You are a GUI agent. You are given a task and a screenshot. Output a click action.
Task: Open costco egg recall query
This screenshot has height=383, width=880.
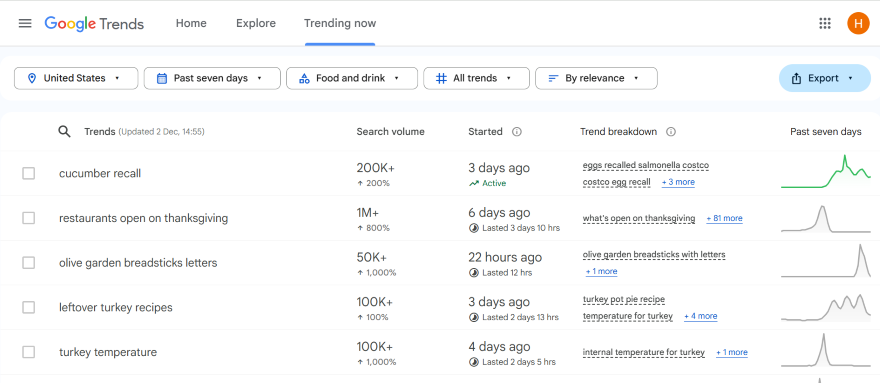tap(617, 182)
